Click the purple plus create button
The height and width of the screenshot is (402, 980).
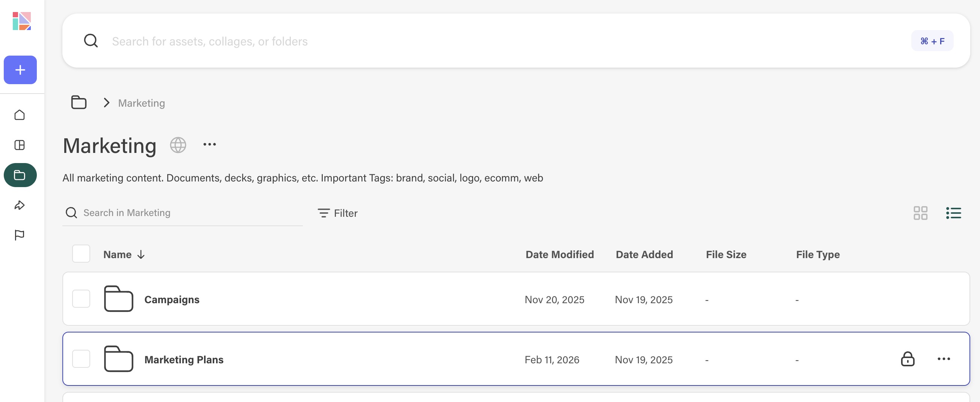20,70
